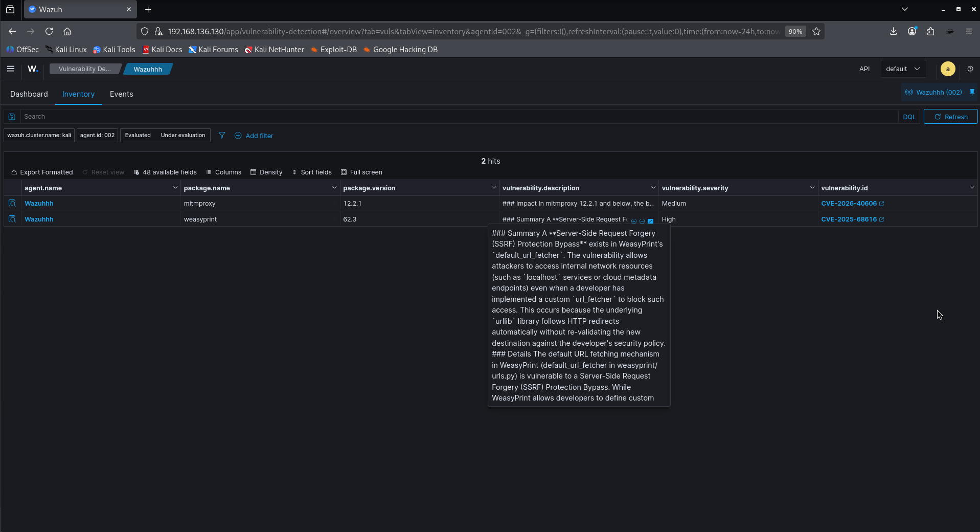This screenshot has width=980, height=532.
Task: Filter out value in Server-Side Request description cell
Action: (642, 221)
